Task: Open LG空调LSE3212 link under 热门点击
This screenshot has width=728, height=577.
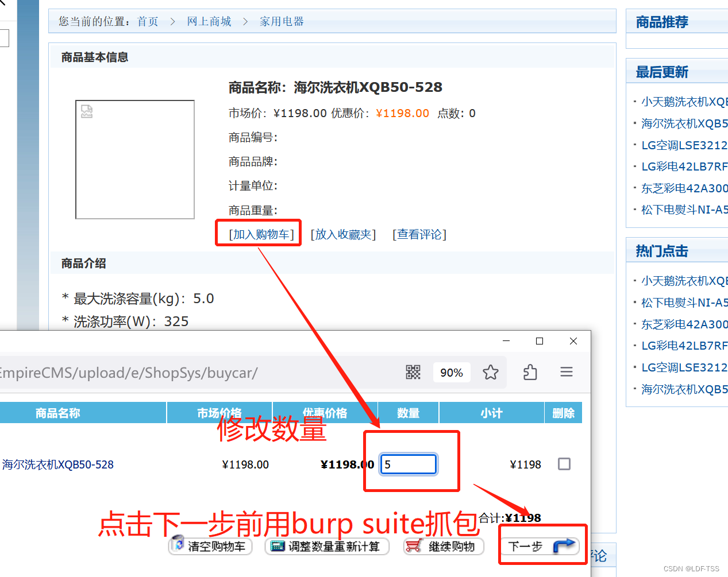Action: tap(684, 367)
